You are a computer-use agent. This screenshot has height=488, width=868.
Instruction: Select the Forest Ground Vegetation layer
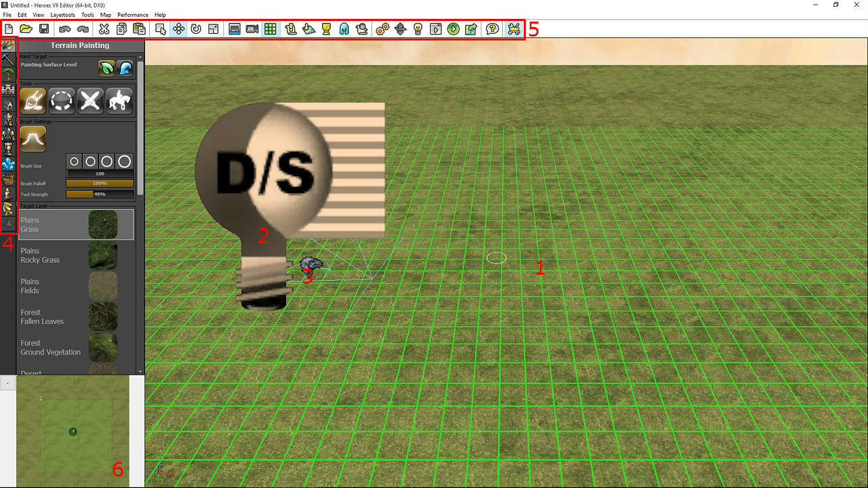(x=76, y=348)
